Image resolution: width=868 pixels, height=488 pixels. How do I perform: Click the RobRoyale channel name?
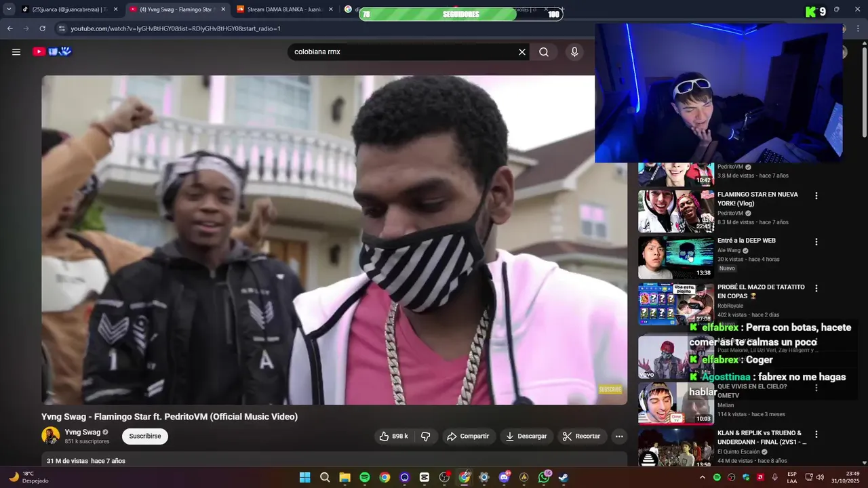coord(730,306)
